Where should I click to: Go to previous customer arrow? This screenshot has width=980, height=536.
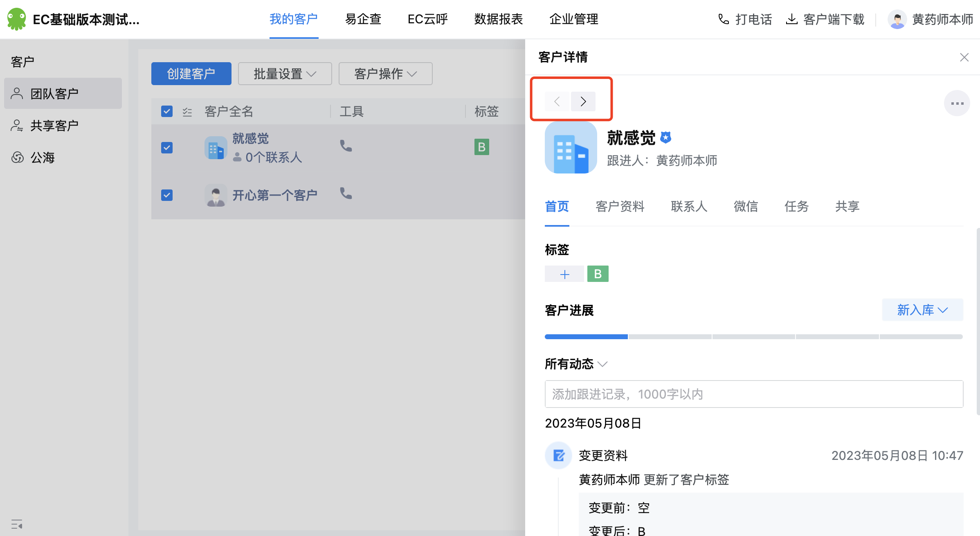[x=557, y=101]
